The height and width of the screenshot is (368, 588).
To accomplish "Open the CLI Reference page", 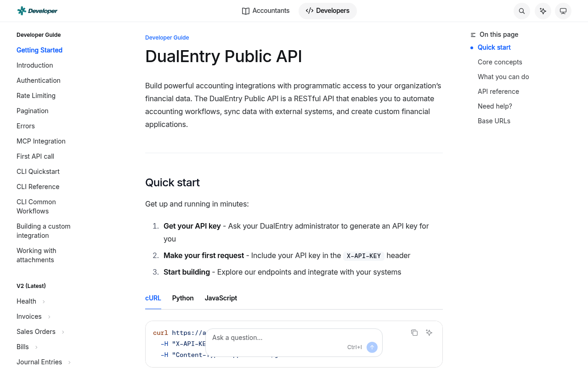I will click(x=38, y=187).
